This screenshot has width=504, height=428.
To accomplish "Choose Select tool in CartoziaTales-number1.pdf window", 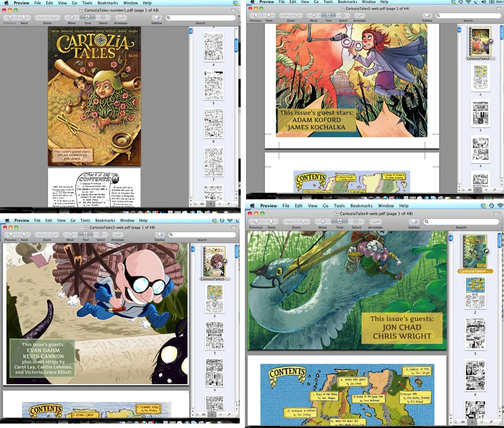I will 103,18.
